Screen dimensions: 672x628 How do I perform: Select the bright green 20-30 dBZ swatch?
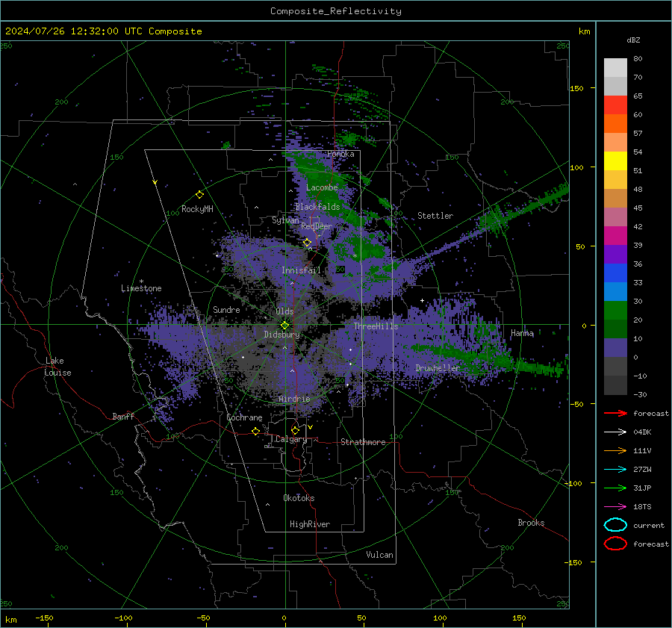point(615,311)
